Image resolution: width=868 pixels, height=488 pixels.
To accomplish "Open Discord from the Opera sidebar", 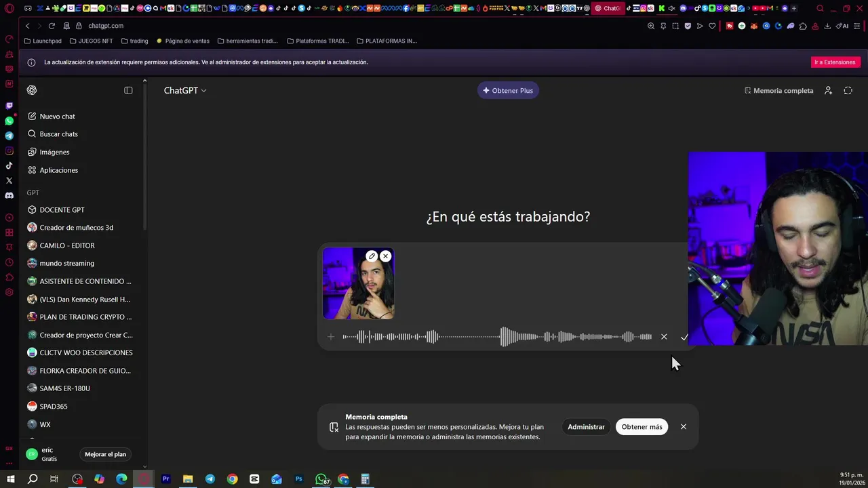I will click(9, 195).
